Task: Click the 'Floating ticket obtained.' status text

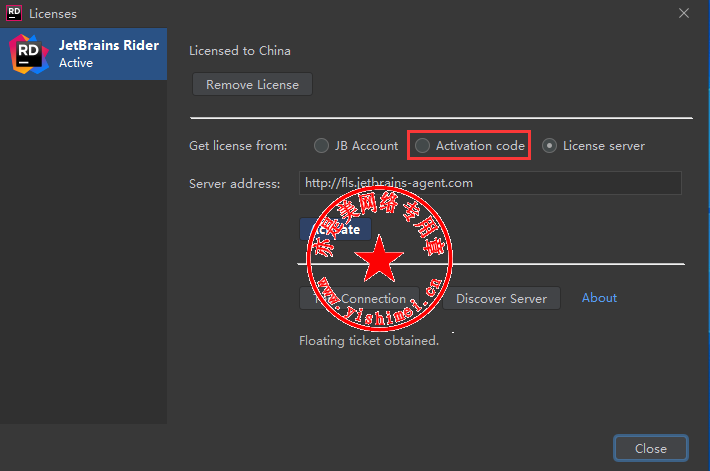Action: 369,341
